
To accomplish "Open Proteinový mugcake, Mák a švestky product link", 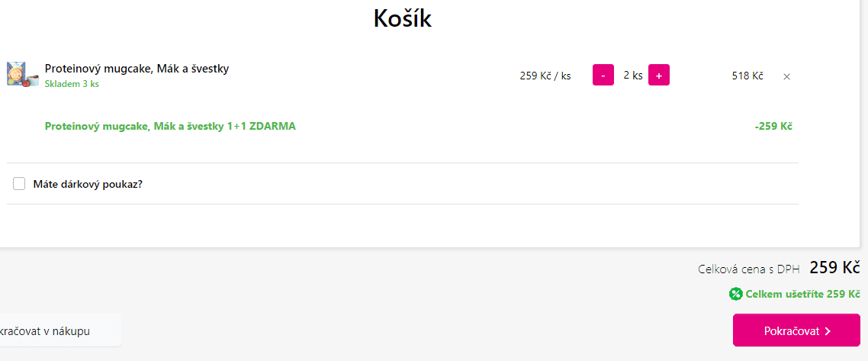I will [137, 69].
